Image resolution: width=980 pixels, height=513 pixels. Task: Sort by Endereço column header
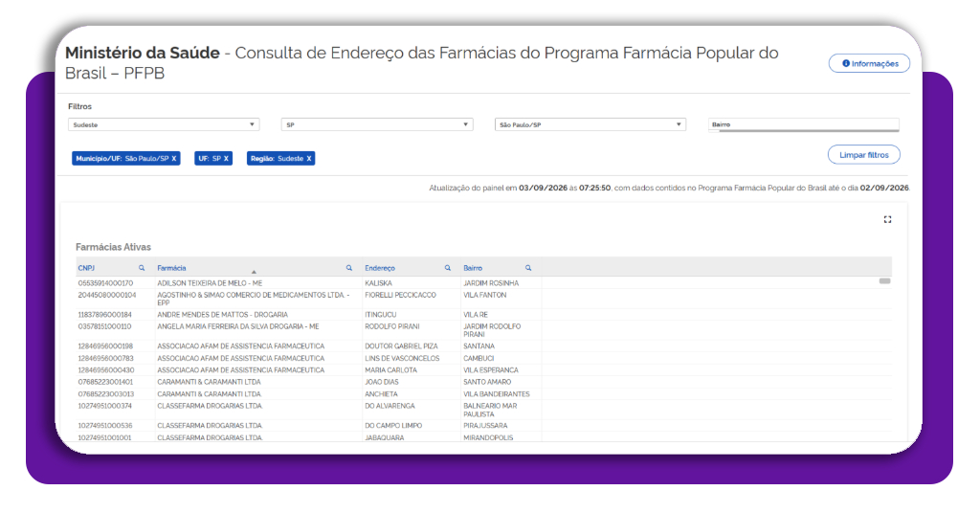(x=380, y=268)
